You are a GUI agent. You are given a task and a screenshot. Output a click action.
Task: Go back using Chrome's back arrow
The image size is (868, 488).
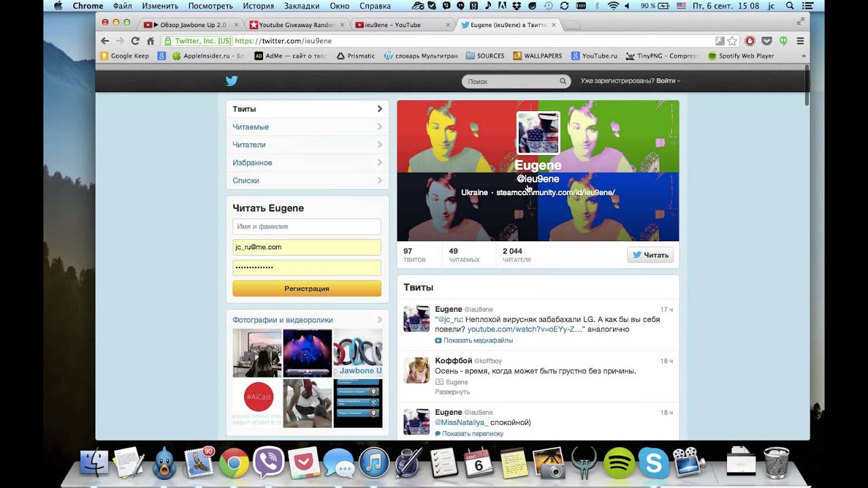coord(105,41)
